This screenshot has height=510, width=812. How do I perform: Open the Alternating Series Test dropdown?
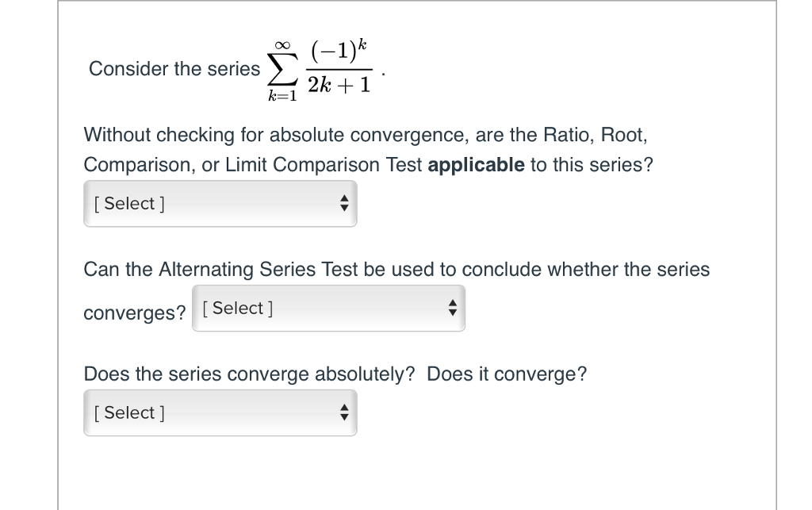coord(329,308)
